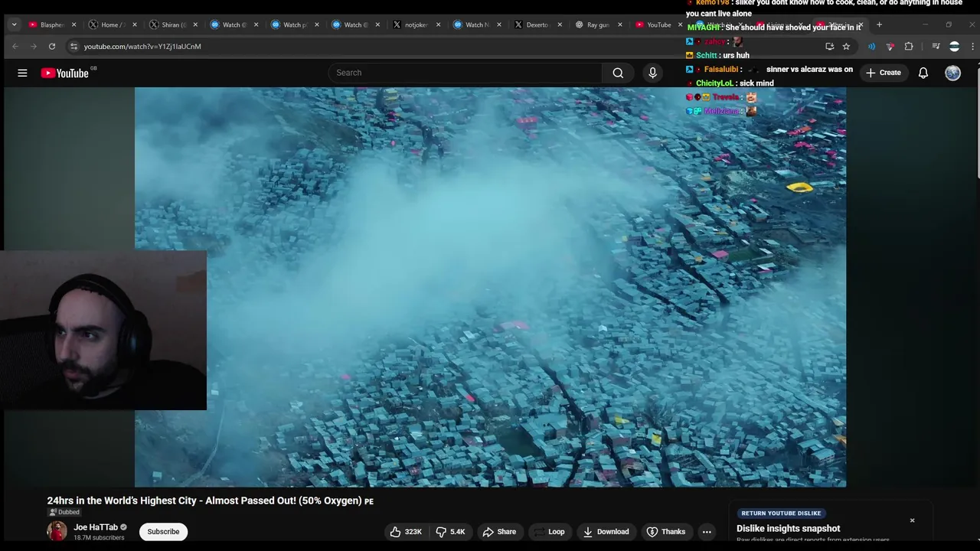View site information icon in address bar
Screen dimensions: 980x551
pos(73,47)
